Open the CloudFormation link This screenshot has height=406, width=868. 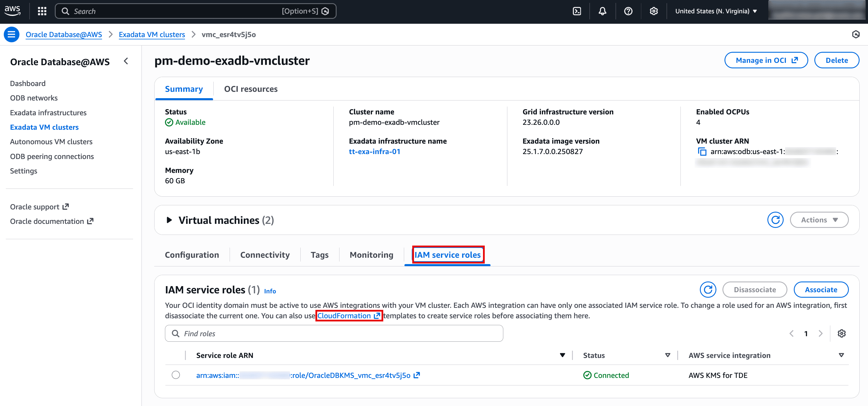[349, 315]
